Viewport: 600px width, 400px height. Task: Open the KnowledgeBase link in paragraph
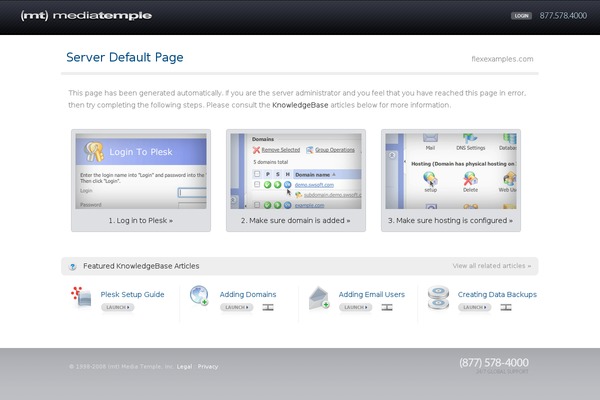pos(300,105)
